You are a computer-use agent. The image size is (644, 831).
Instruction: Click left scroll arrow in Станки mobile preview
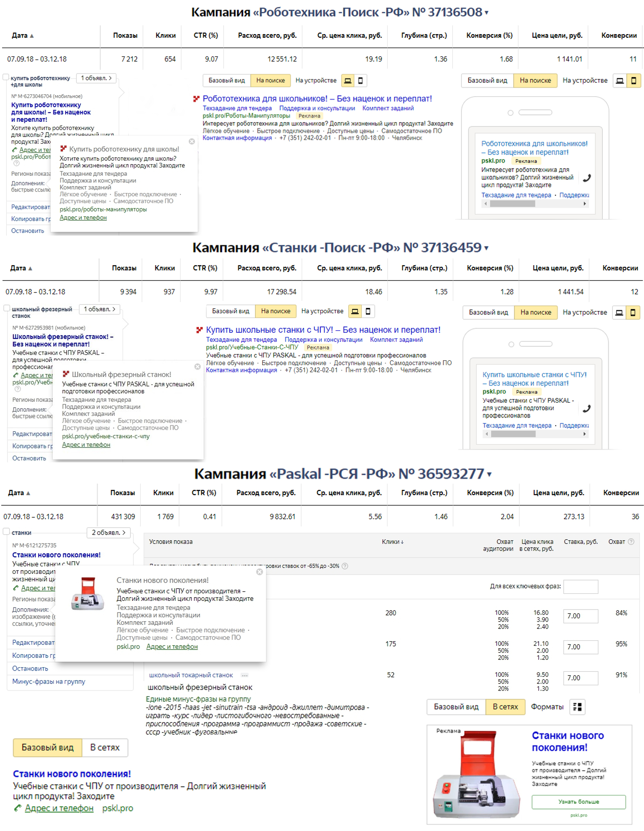tap(487, 434)
